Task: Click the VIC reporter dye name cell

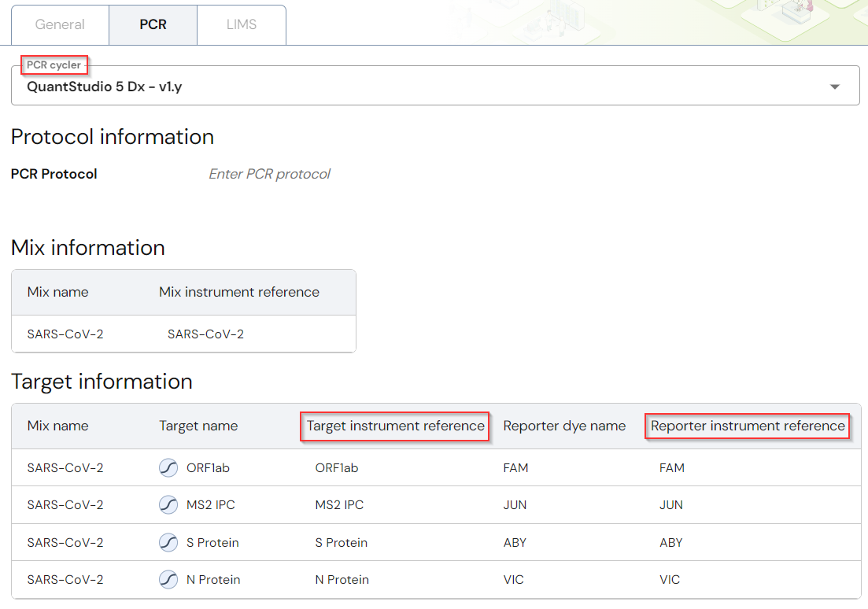Action: [514, 580]
